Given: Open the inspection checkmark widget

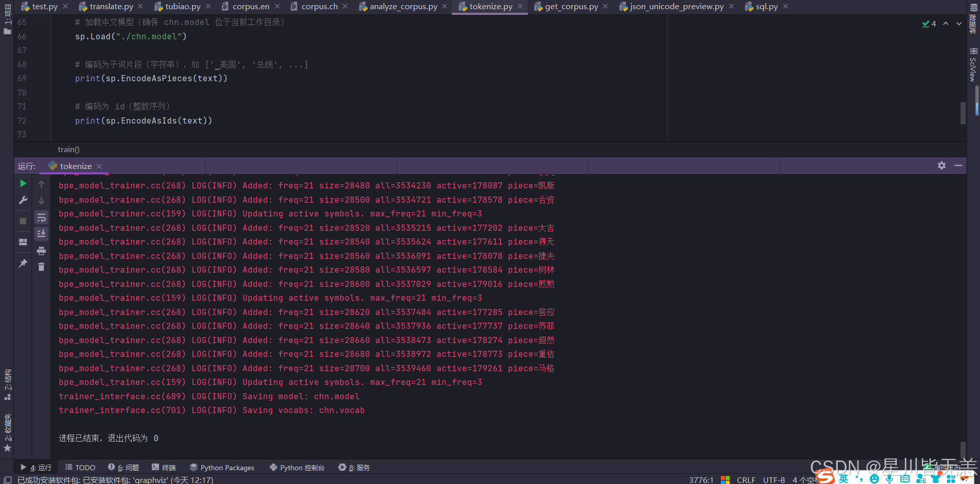Looking at the screenshot, I should pos(929,23).
